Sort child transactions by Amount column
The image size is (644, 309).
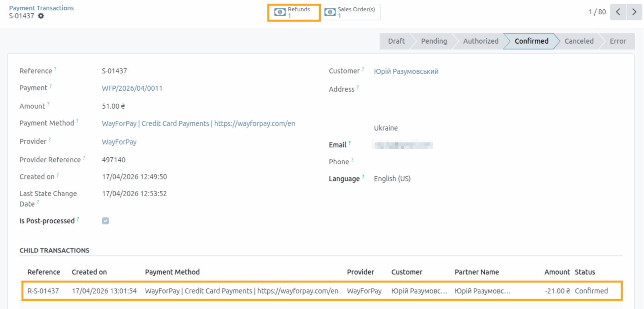pyautogui.click(x=557, y=272)
